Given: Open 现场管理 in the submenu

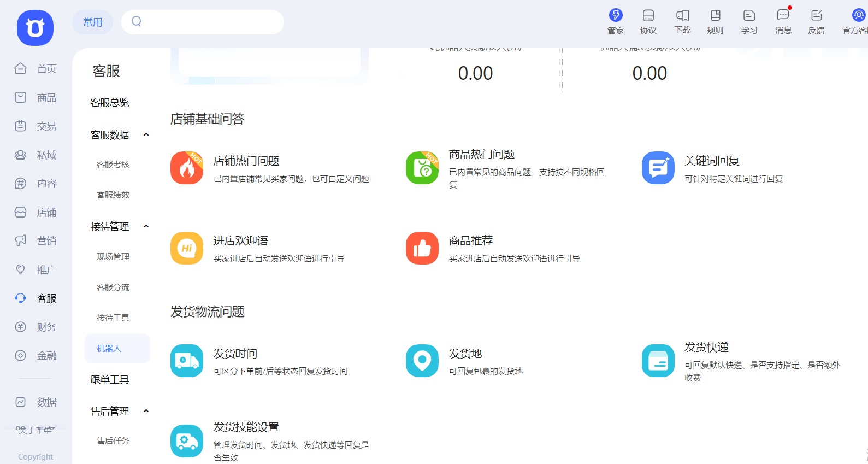Looking at the screenshot, I should [113, 257].
